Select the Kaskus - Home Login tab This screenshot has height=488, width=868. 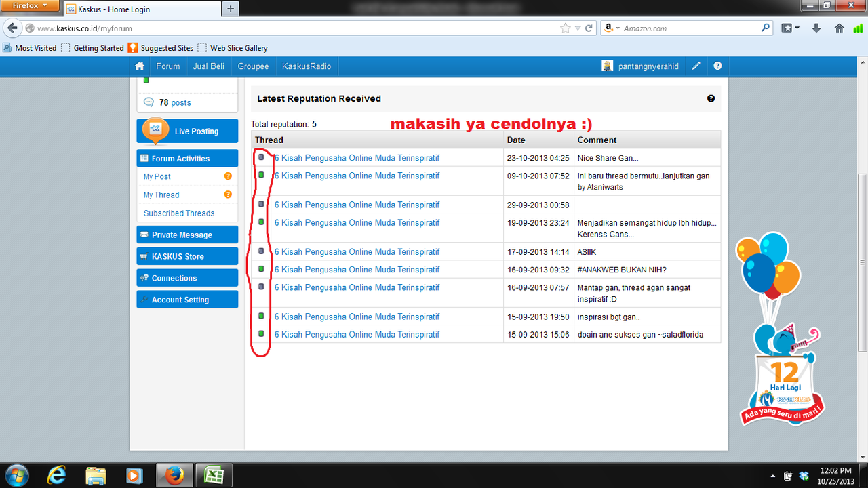[x=142, y=9]
